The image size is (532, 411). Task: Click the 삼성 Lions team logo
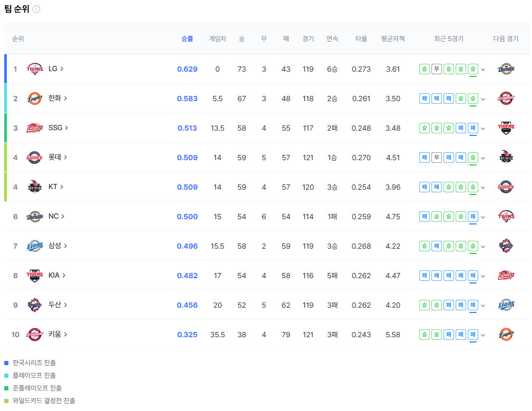tap(34, 246)
